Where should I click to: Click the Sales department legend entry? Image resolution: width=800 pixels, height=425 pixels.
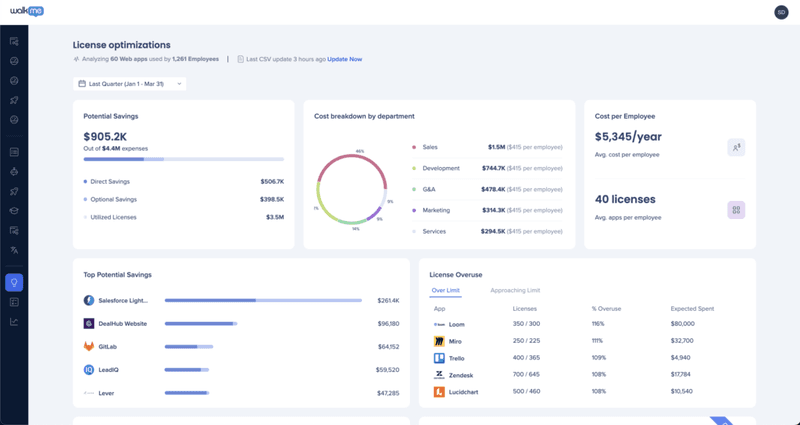tap(430, 146)
